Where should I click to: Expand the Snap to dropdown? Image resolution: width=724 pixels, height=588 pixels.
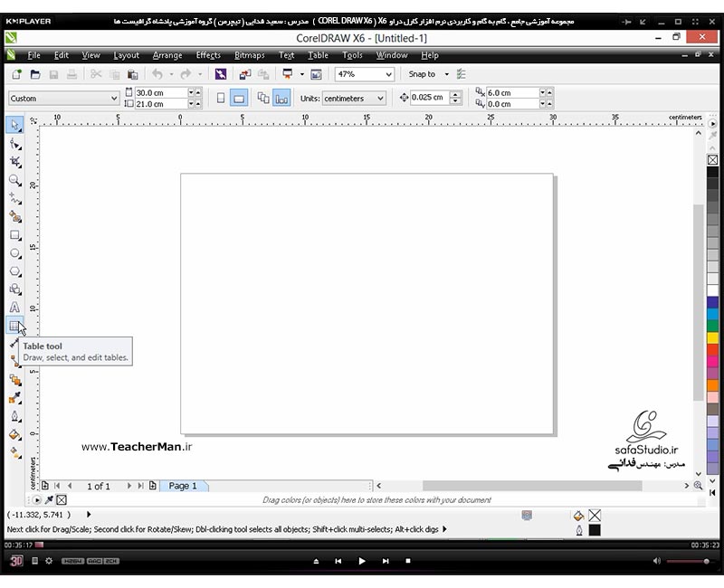pyautogui.click(x=446, y=74)
